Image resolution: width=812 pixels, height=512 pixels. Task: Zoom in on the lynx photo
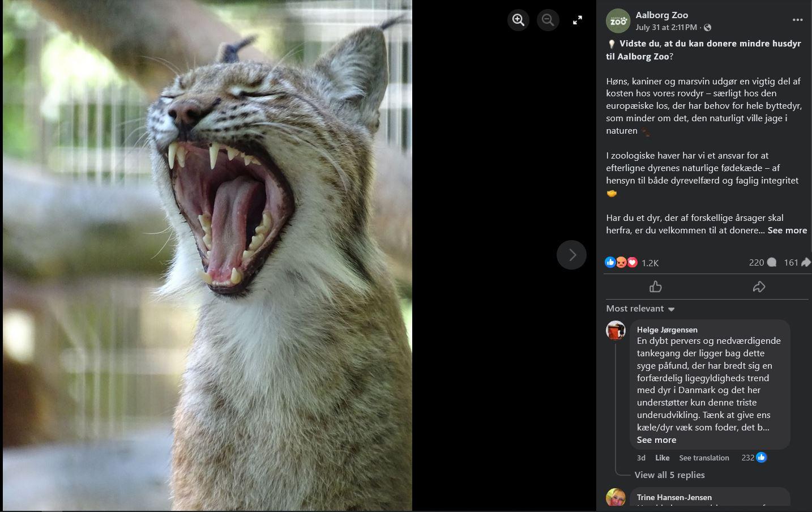tap(518, 20)
